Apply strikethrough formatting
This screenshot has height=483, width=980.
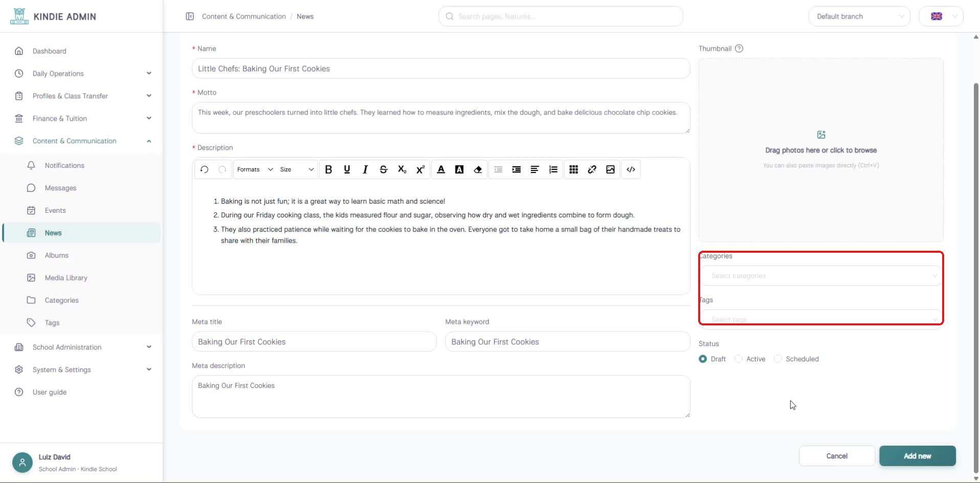pos(384,169)
